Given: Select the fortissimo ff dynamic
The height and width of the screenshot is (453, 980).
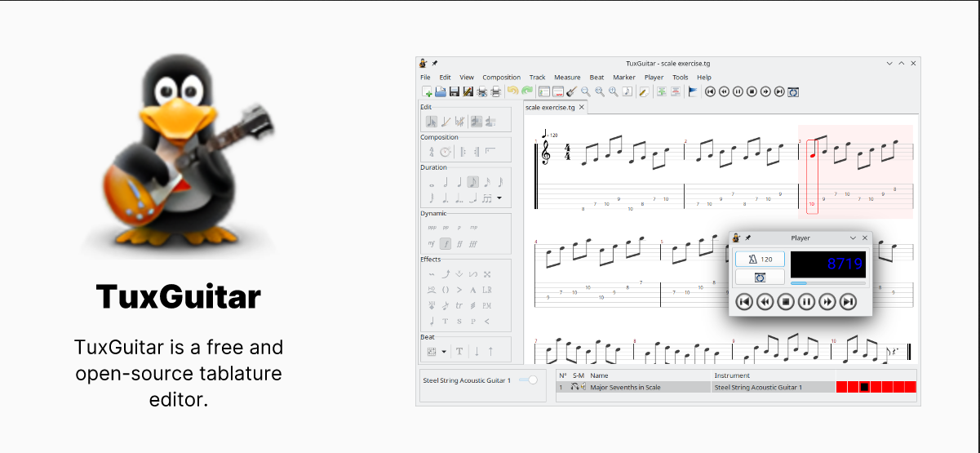Looking at the screenshot, I should tap(459, 243).
